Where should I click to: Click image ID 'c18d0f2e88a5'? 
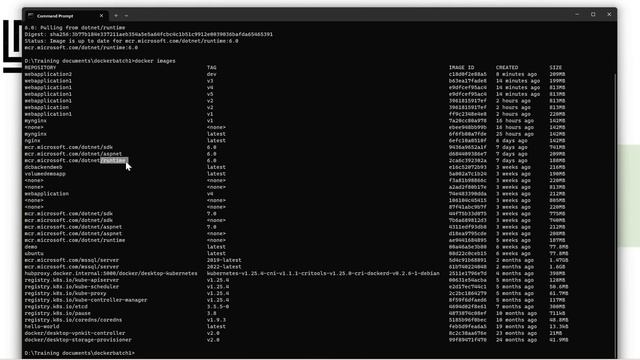pyautogui.click(x=468, y=74)
